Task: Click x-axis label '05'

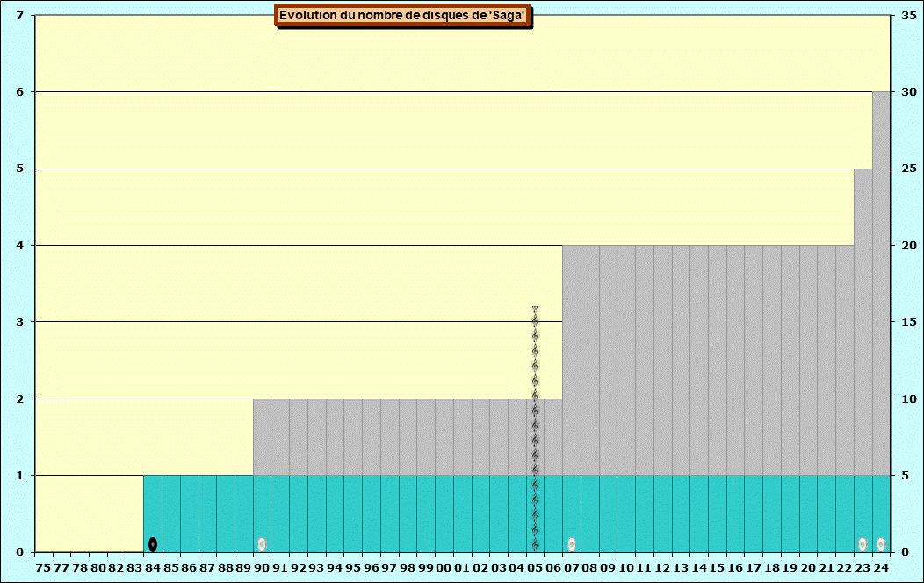Action: coord(535,568)
